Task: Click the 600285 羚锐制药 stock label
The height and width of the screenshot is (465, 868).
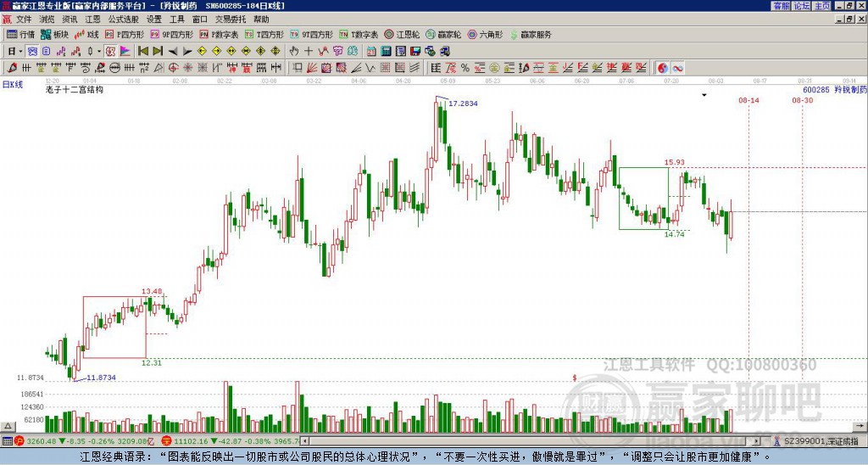Action: 835,89
